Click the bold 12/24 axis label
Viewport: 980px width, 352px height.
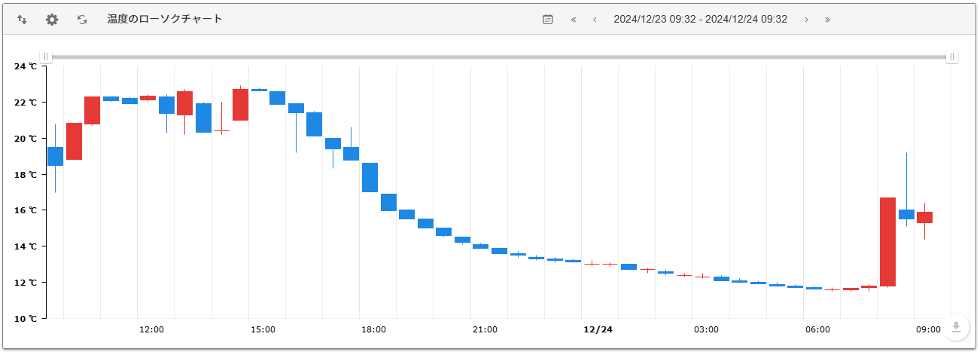pyautogui.click(x=598, y=329)
